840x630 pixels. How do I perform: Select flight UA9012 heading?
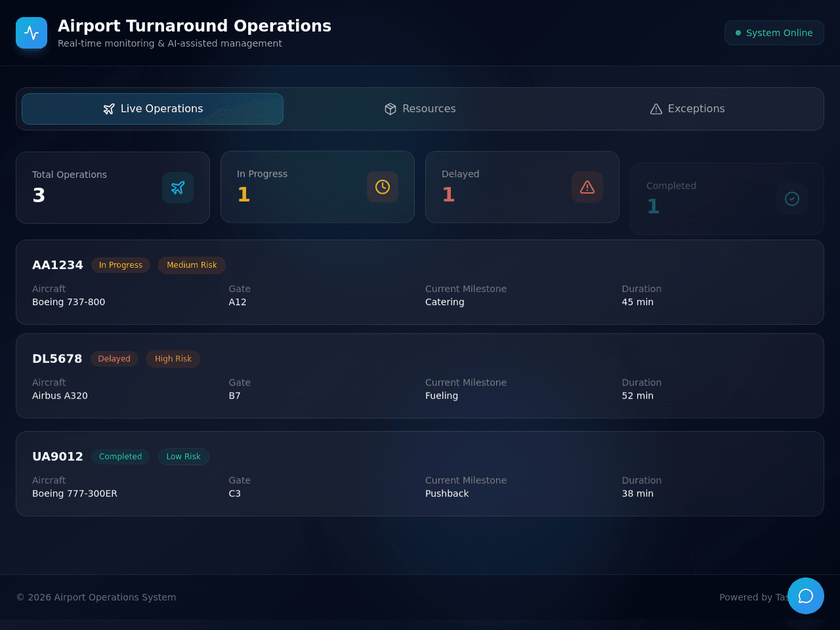(x=58, y=457)
